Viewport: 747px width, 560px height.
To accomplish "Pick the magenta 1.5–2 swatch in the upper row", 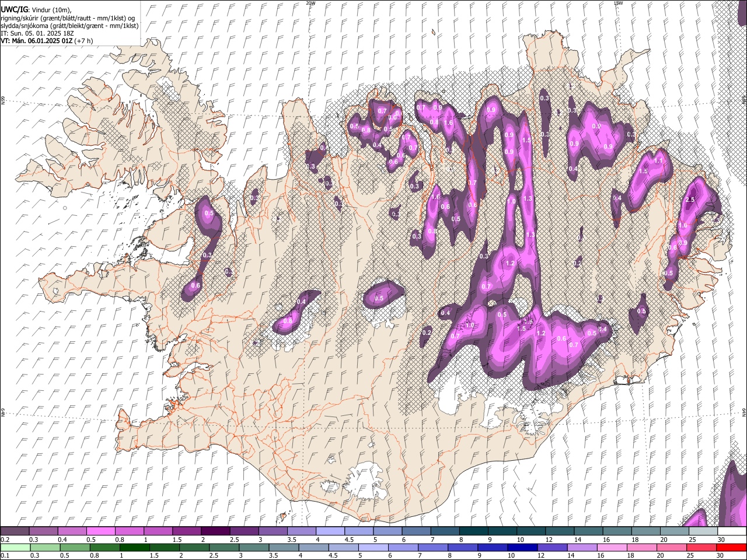I will click(x=186, y=531).
